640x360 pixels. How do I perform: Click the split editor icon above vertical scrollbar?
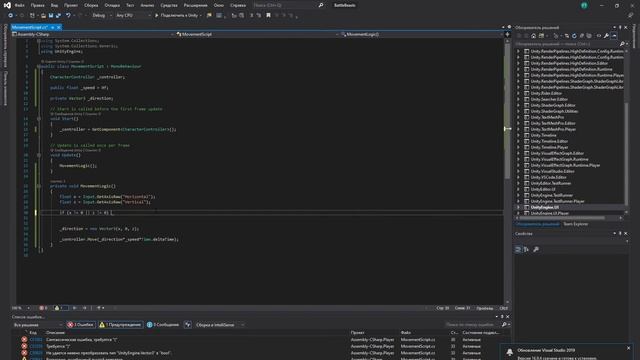(507, 35)
